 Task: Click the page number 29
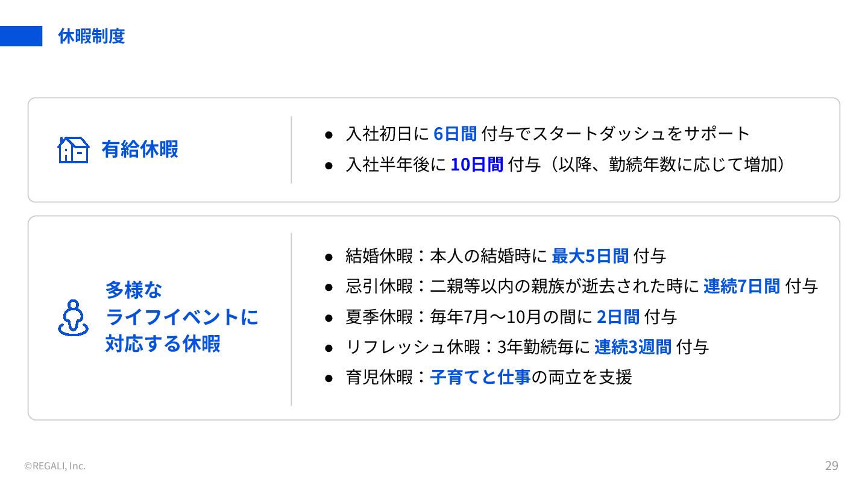(831, 465)
